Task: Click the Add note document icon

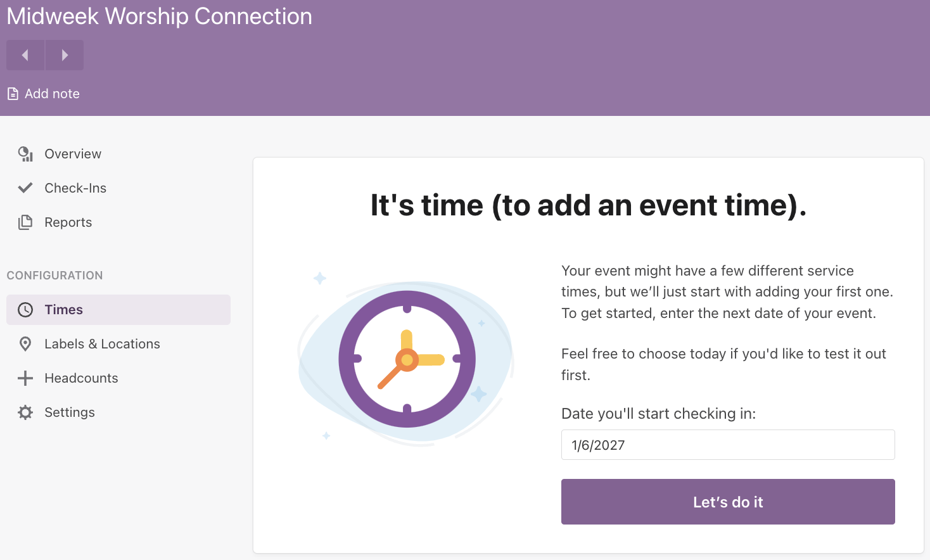Action: [x=13, y=94]
